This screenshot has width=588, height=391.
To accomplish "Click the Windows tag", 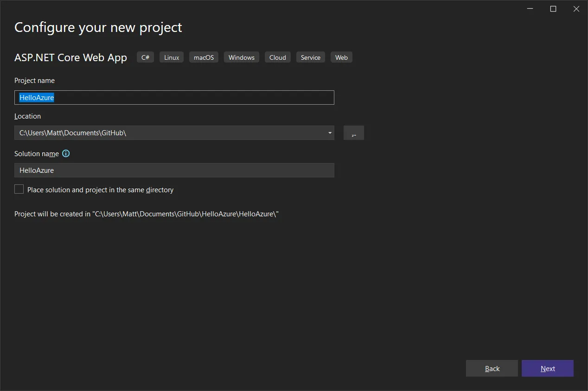I will click(x=242, y=57).
